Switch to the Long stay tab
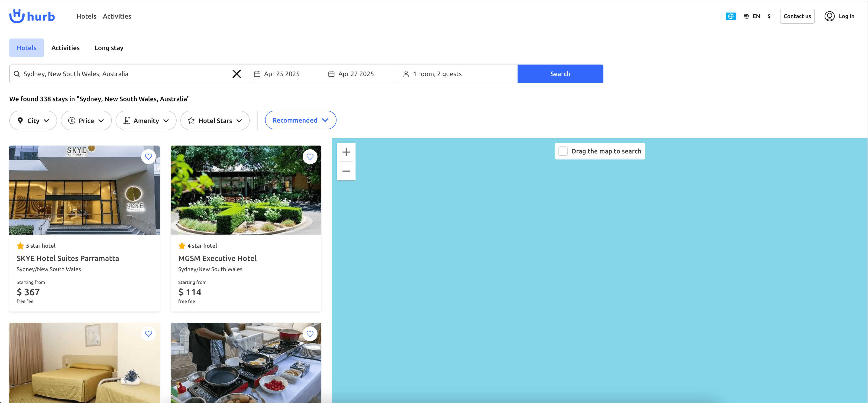The height and width of the screenshot is (403, 868). (x=109, y=48)
